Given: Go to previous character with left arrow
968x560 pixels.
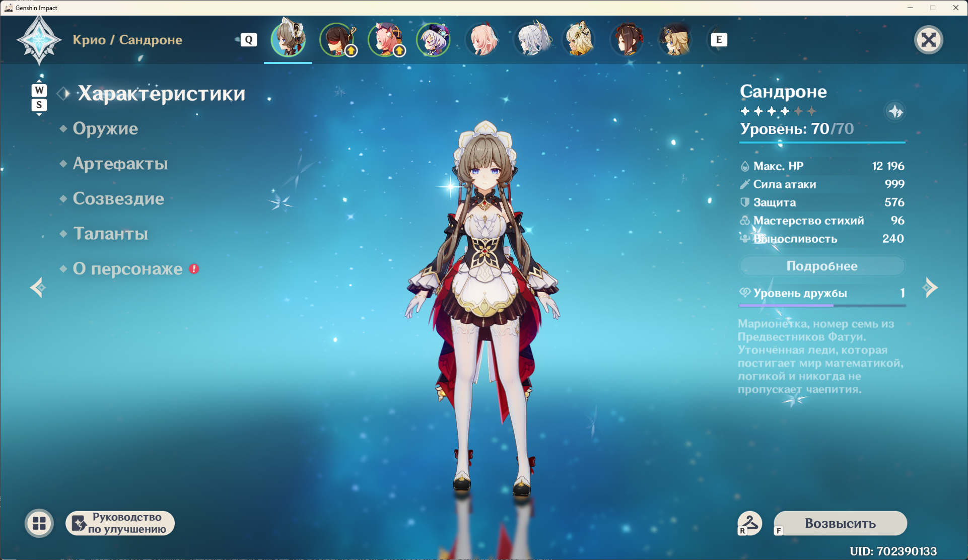Looking at the screenshot, I should (38, 288).
